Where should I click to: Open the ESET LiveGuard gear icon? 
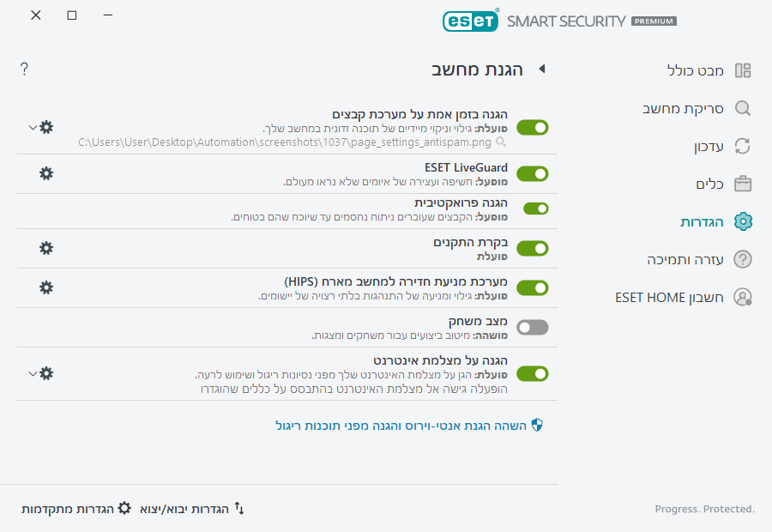(45, 174)
